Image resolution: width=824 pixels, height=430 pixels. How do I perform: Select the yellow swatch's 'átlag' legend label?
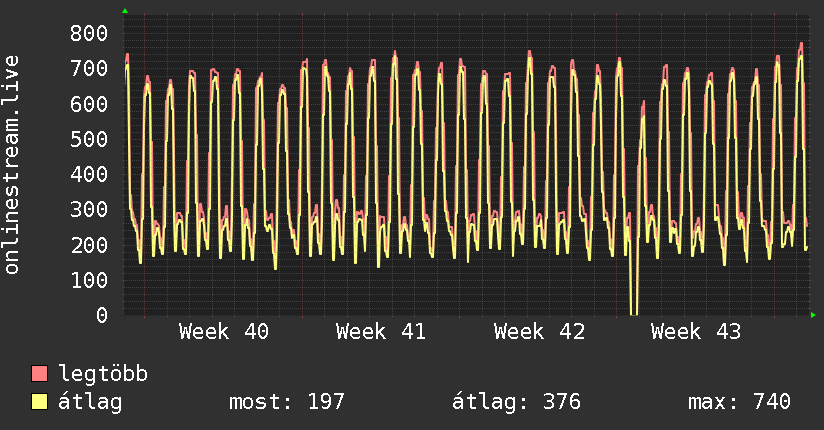[x=90, y=402]
